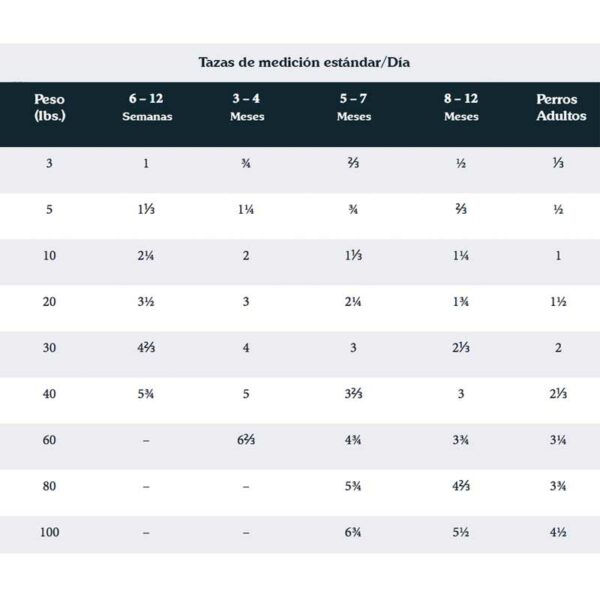Click the '5 – 7 Meses' column header
600x600 pixels.
click(x=354, y=108)
